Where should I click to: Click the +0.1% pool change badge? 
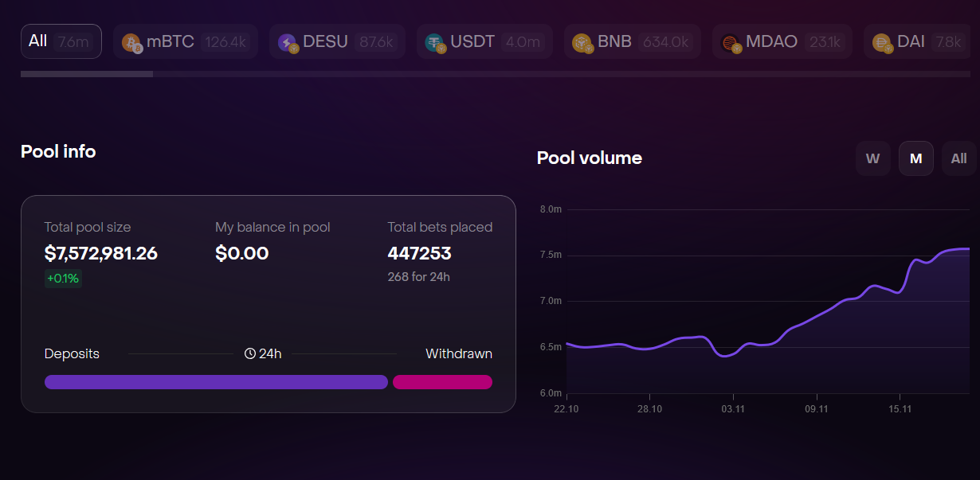[63, 279]
